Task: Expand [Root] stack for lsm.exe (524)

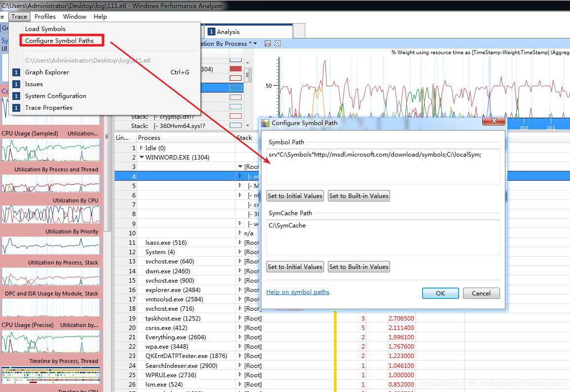Action: click(x=240, y=384)
